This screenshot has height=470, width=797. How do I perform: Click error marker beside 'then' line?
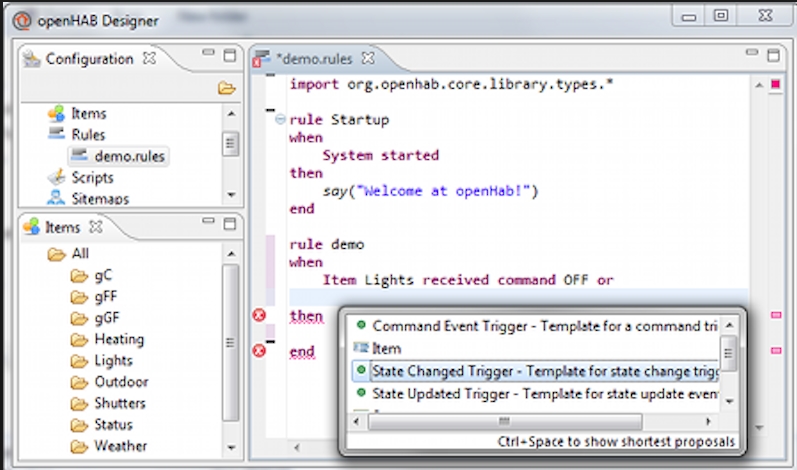pos(259,315)
